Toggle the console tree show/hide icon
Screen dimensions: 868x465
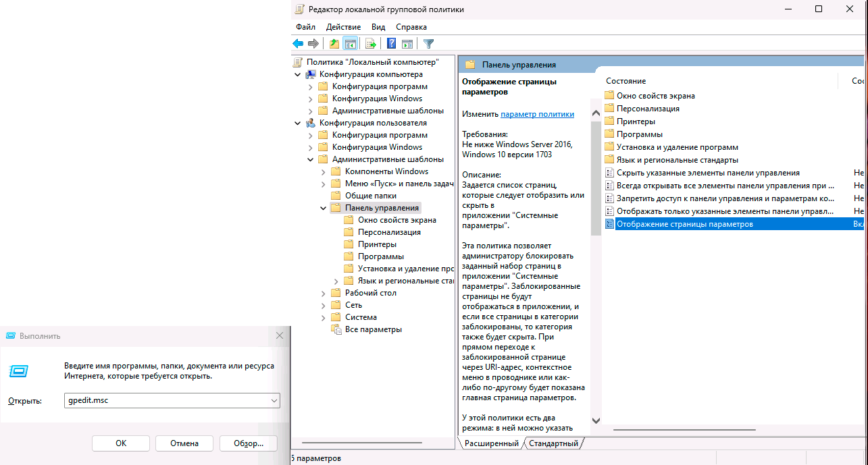pos(350,44)
